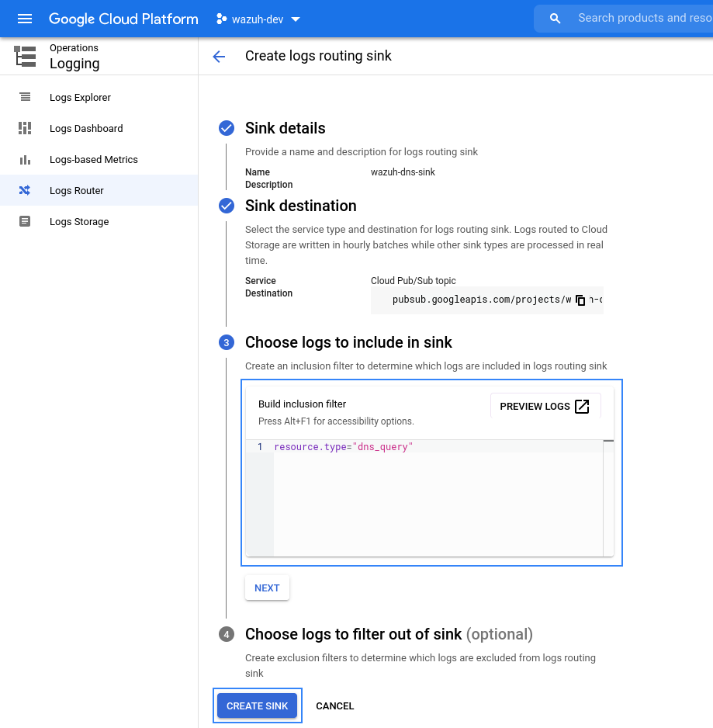Open the wazuh-dev project selector dropdown

click(258, 19)
